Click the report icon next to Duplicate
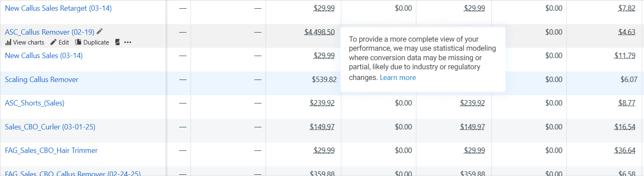 click(117, 42)
